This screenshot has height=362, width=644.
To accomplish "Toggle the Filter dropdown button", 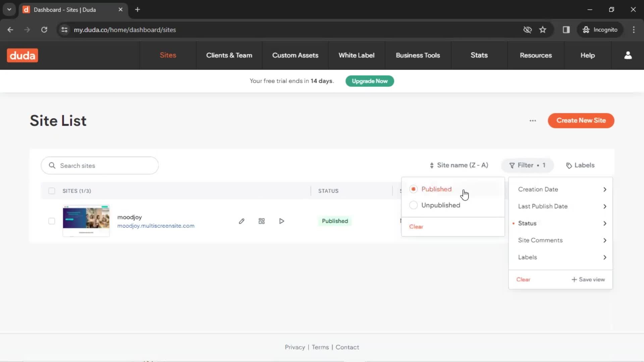I will [x=527, y=165].
